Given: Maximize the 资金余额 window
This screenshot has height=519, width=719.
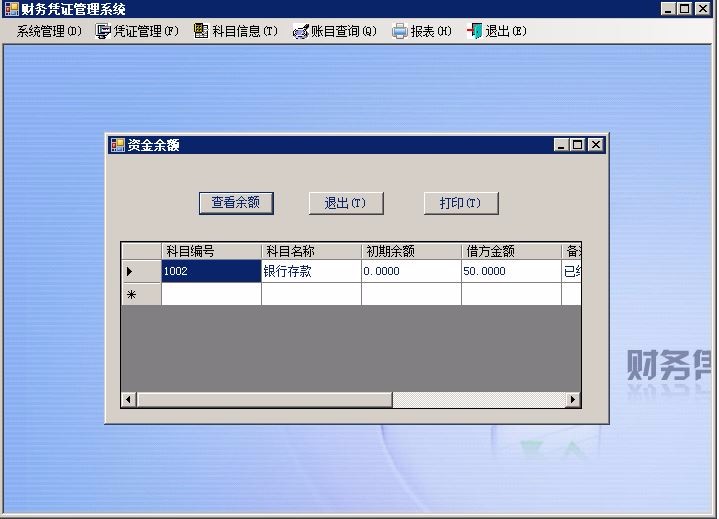Looking at the screenshot, I should tap(577, 145).
